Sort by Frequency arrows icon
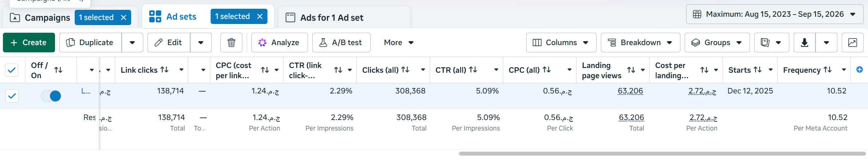The height and width of the screenshot is (160, 868). [x=828, y=69]
